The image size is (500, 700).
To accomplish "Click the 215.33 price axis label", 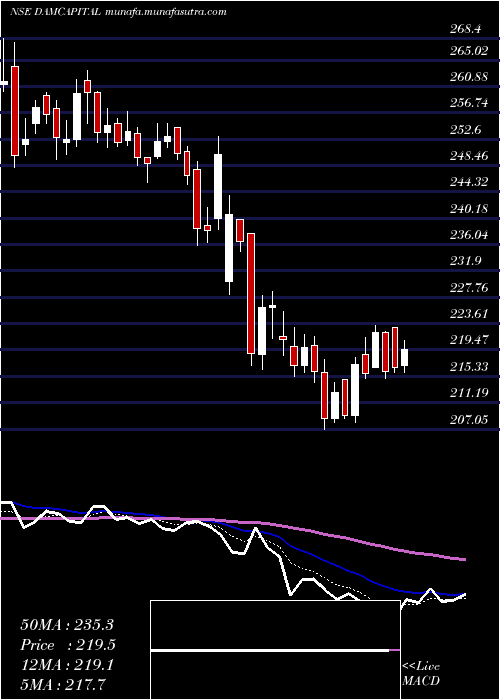I will coord(468,367).
